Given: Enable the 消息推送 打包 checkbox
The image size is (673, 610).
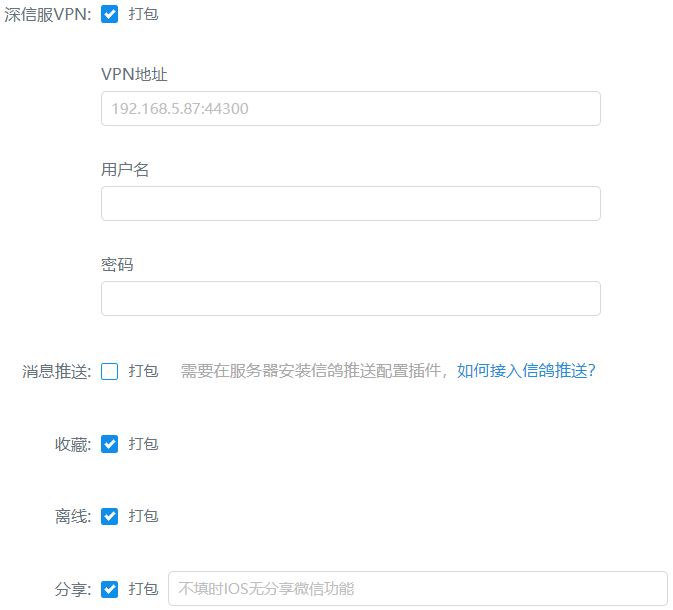Looking at the screenshot, I should tap(110, 371).
